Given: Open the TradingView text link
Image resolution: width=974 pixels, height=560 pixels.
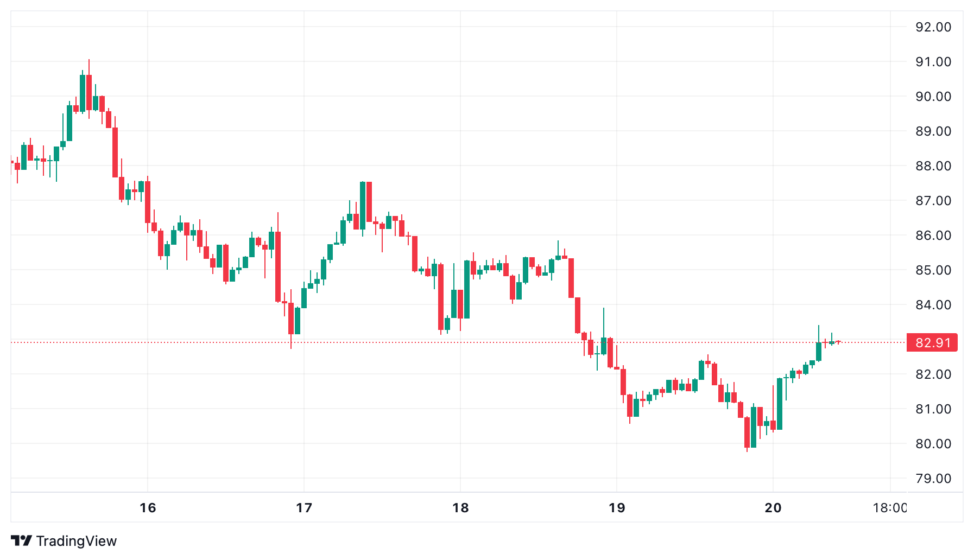Looking at the screenshot, I should pyautogui.click(x=76, y=541).
